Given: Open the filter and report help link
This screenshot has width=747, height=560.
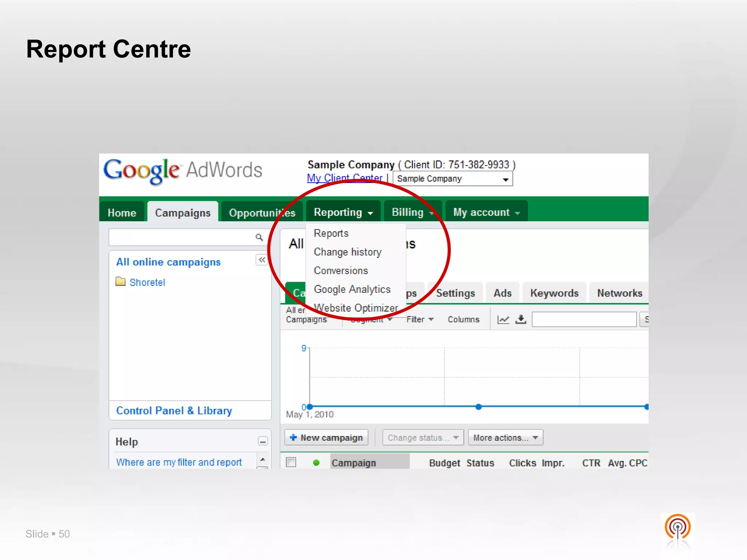Looking at the screenshot, I should [179, 462].
